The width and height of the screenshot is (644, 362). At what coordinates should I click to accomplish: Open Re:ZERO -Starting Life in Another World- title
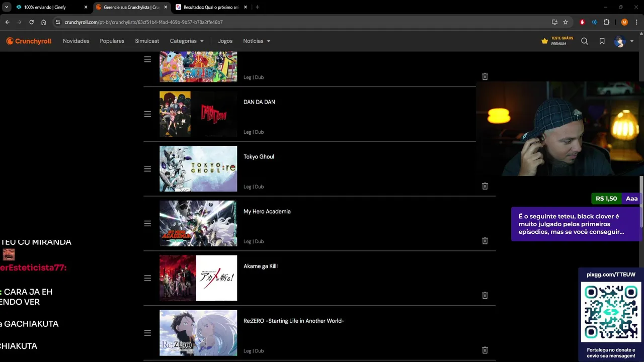tap(294, 321)
